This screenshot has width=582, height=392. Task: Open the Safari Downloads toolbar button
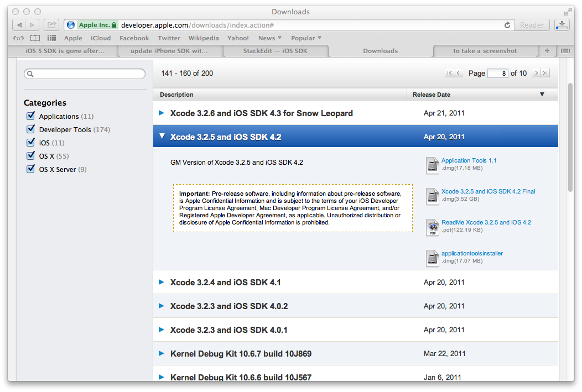pyautogui.click(x=562, y=25)
